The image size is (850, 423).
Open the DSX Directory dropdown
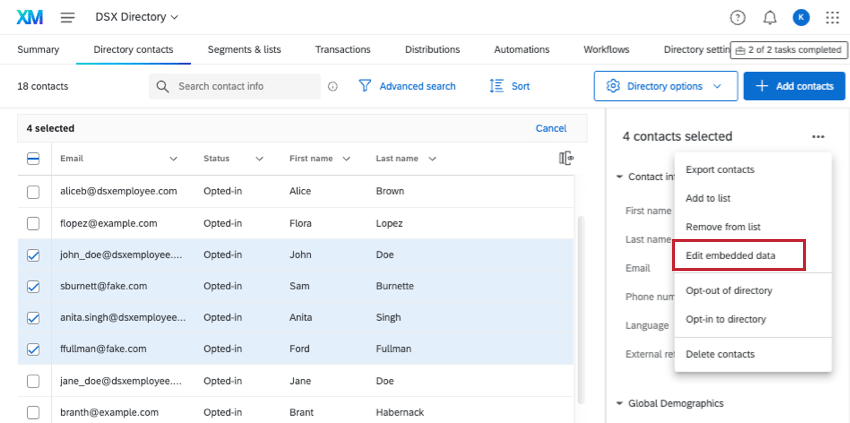click(137, 17)
